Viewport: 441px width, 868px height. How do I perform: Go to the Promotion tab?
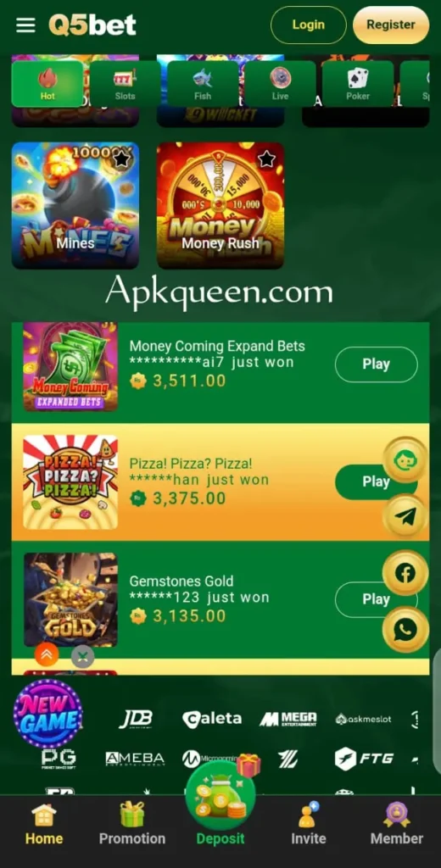pos(131,822)
